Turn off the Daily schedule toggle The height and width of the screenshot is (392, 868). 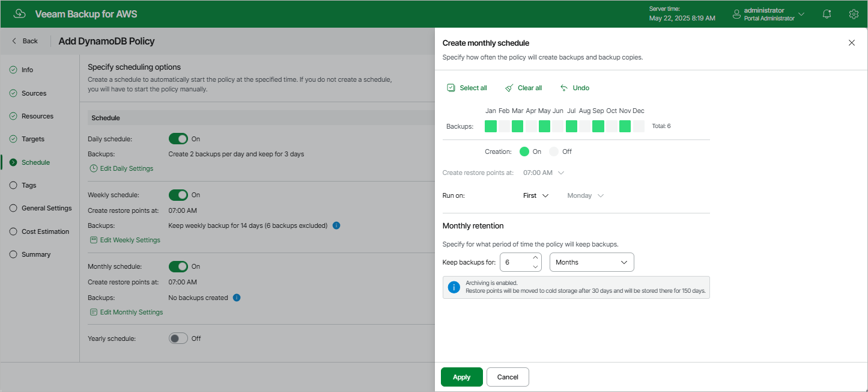tap(178, 139)
